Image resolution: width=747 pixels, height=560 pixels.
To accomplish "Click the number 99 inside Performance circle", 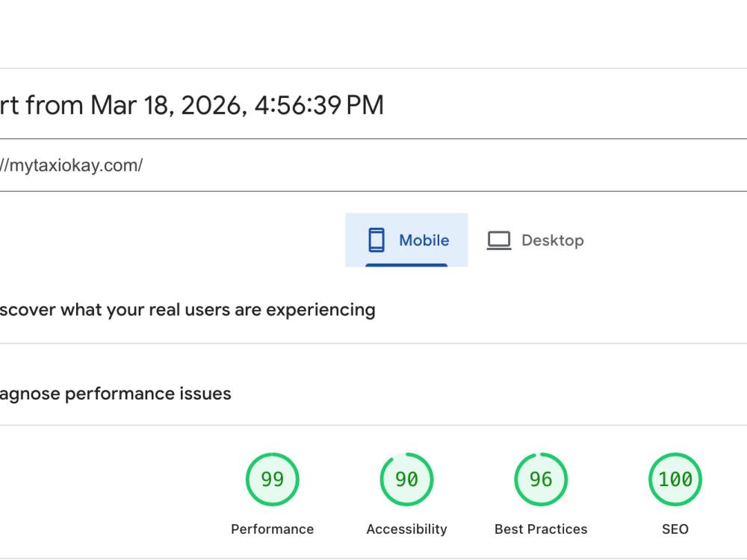I will pyautogui.click(x=273, y=479).
